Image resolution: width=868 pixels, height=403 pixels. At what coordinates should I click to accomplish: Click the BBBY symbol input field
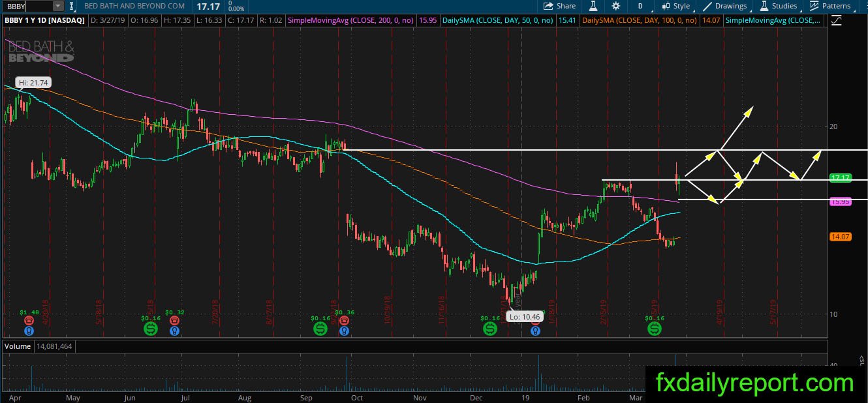click(x=27, y=6)
